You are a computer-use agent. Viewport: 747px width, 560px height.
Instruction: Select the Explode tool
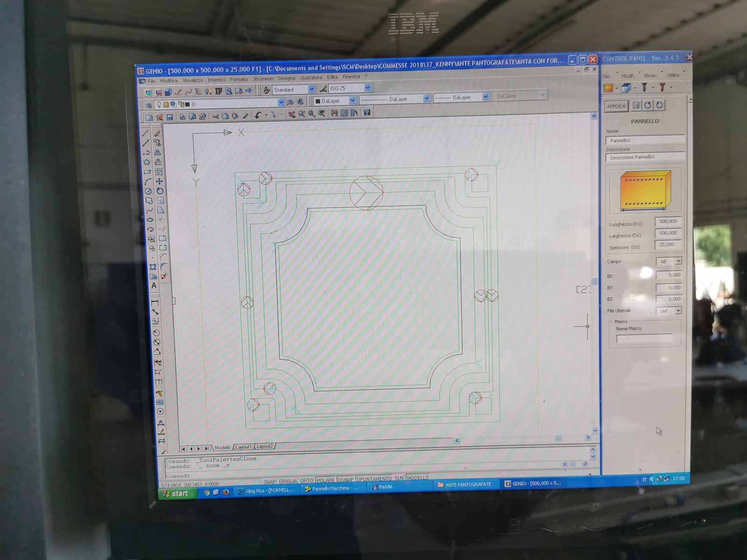[164, 276]
